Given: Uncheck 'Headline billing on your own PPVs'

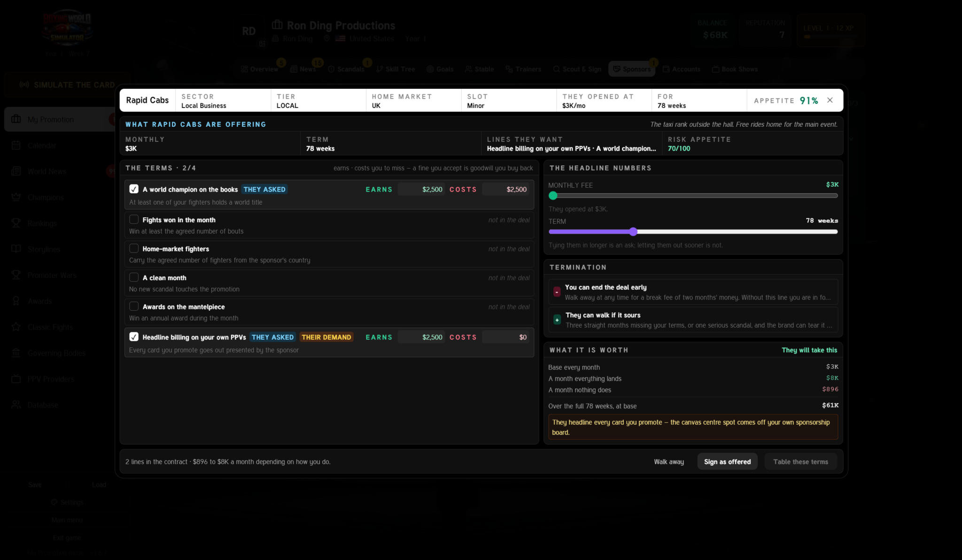Looking at the screenshot, I should click(x=134, y=337).
